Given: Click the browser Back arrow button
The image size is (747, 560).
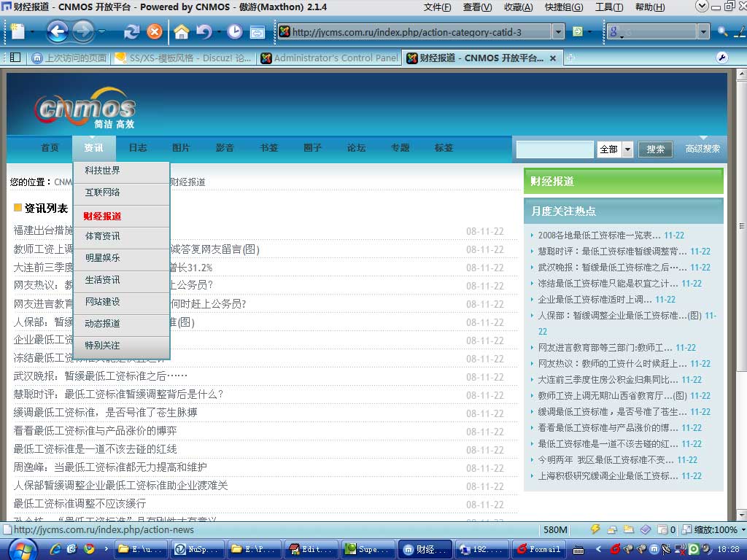Looking at the screenshot, I should [57, 32].
